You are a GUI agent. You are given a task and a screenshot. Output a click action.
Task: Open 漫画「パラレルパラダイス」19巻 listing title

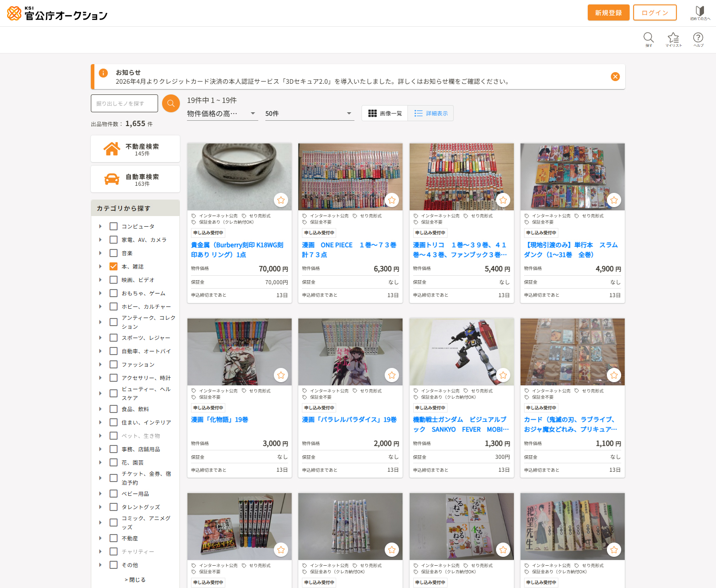pyautogui.click(x=349, y=420)
